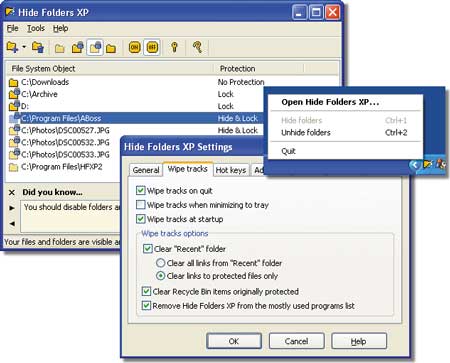The height and width of the screenshot is (363, 450).
Task: Click OK in the Settings dialog
Action: click(234, 341)
